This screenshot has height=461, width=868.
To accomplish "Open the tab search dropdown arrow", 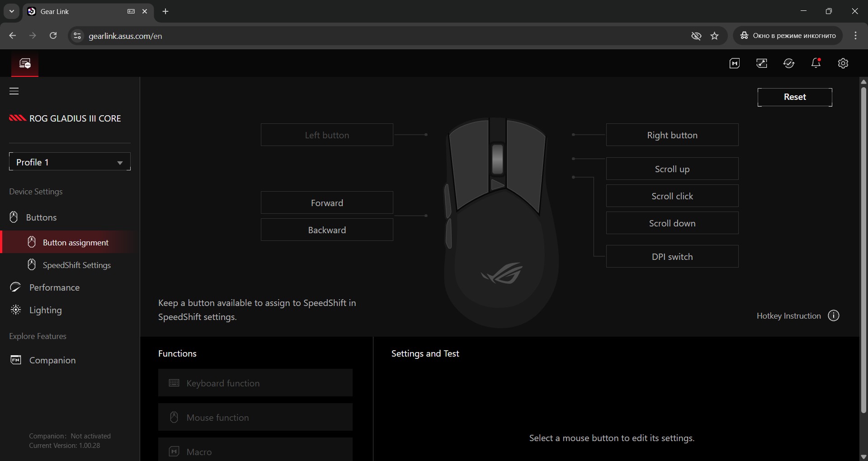I will (x=12, y=11).
